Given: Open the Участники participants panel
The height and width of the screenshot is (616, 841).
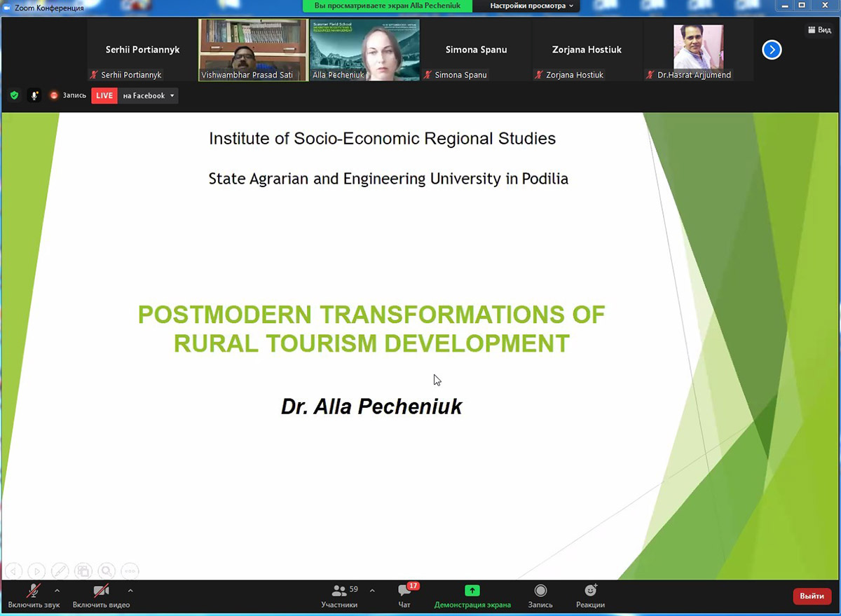Looking at the screenshot, I should [340, 596].
